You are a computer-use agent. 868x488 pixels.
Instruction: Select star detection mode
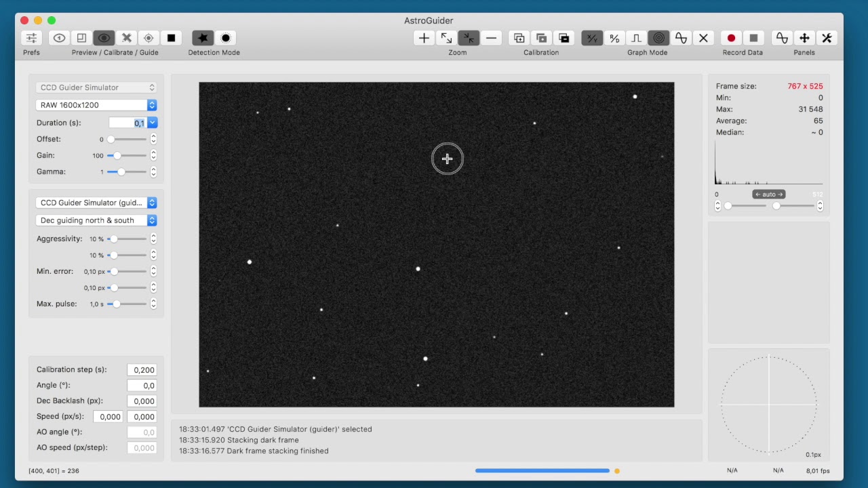point(203,38)
